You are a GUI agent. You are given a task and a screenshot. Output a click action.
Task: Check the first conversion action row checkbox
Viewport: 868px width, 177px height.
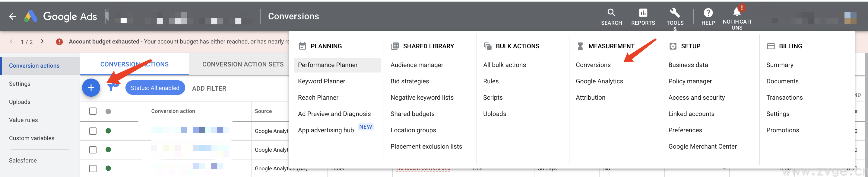(93, 131)
